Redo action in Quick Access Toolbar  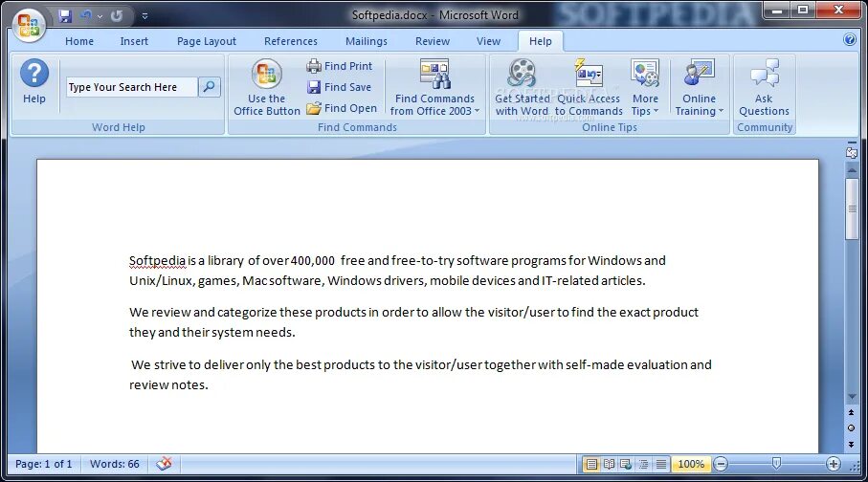coord(116,16)
